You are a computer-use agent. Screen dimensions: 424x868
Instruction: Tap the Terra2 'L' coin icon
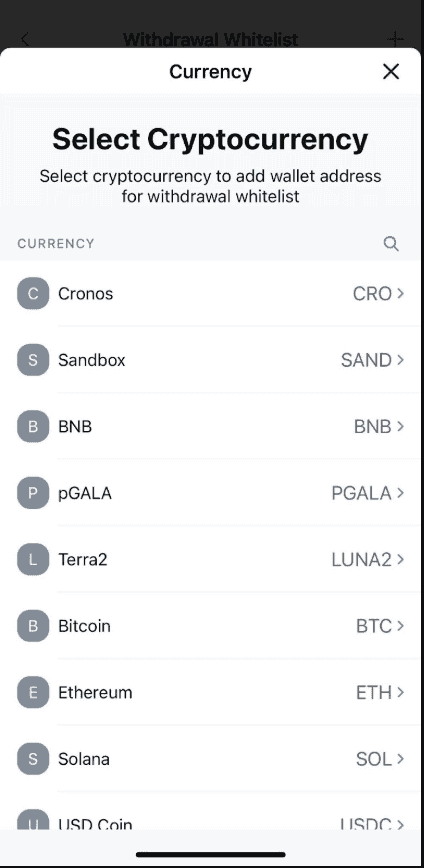click(x=33, y=559)
